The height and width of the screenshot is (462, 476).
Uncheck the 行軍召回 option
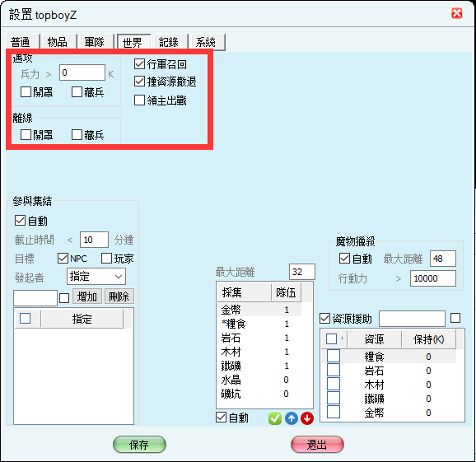pos(139,63)
